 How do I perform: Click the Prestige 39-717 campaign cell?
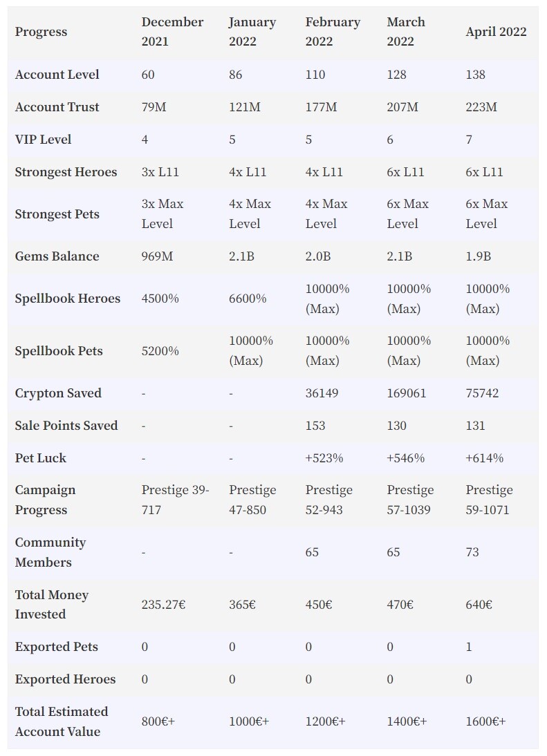[175, 500]
